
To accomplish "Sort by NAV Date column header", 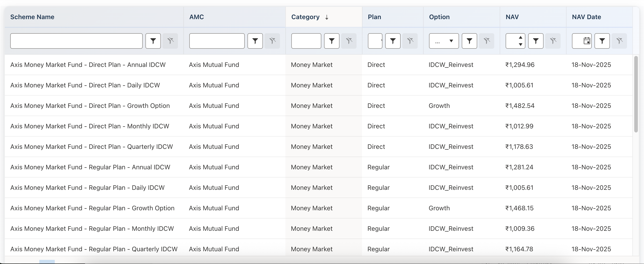I will pyautogui.click(x=586, y=17).
